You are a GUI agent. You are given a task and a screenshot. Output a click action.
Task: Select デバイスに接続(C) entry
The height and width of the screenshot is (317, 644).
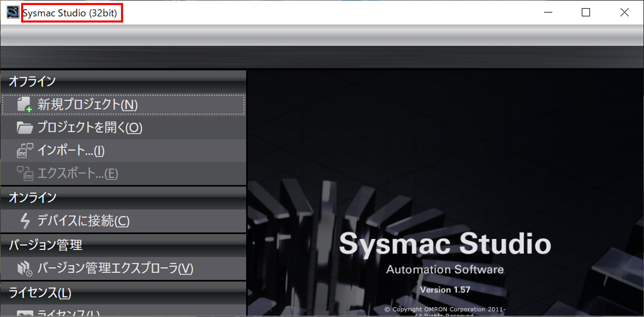tap(123, 221)
